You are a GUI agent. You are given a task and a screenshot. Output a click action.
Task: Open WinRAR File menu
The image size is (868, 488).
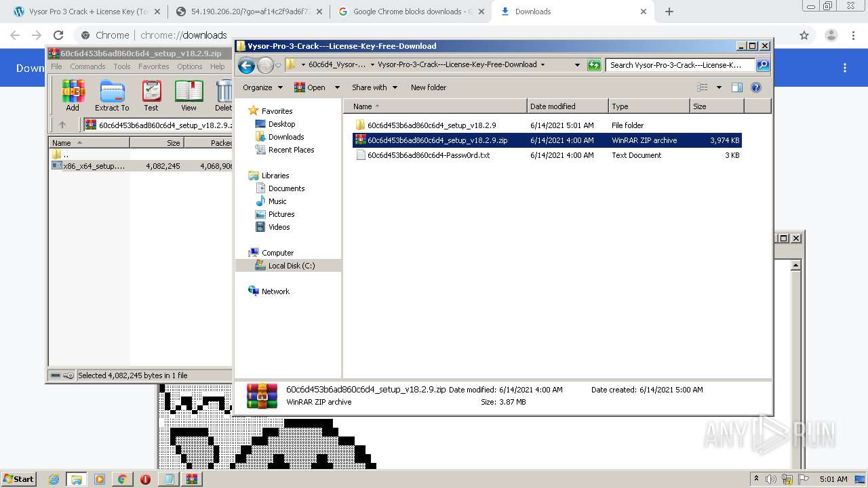coord(56,66)
